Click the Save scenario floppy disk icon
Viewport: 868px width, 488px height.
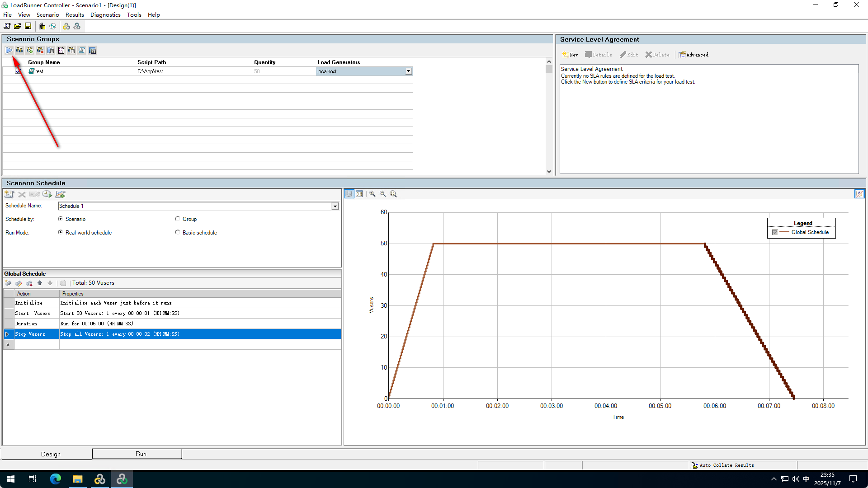28,26
